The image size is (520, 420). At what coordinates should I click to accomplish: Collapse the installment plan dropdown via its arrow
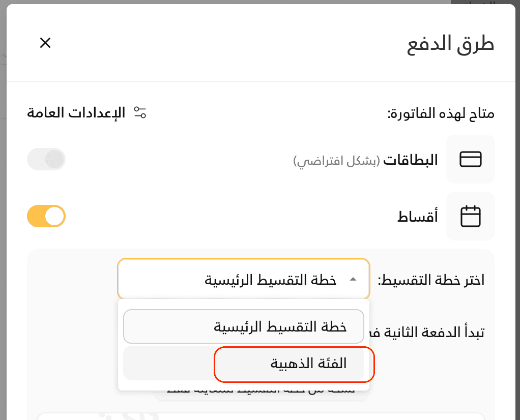[x=353, y=280]
